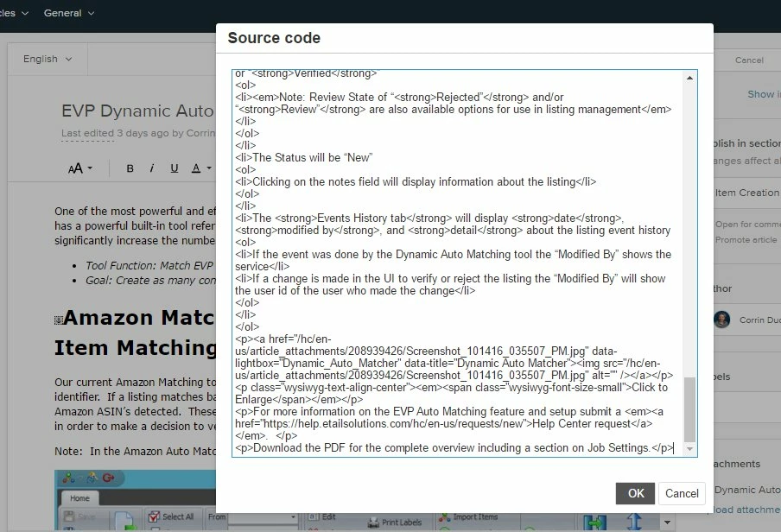
Task: Click the Tool Function: Match EVP bullet text
Action: [150, 265]
